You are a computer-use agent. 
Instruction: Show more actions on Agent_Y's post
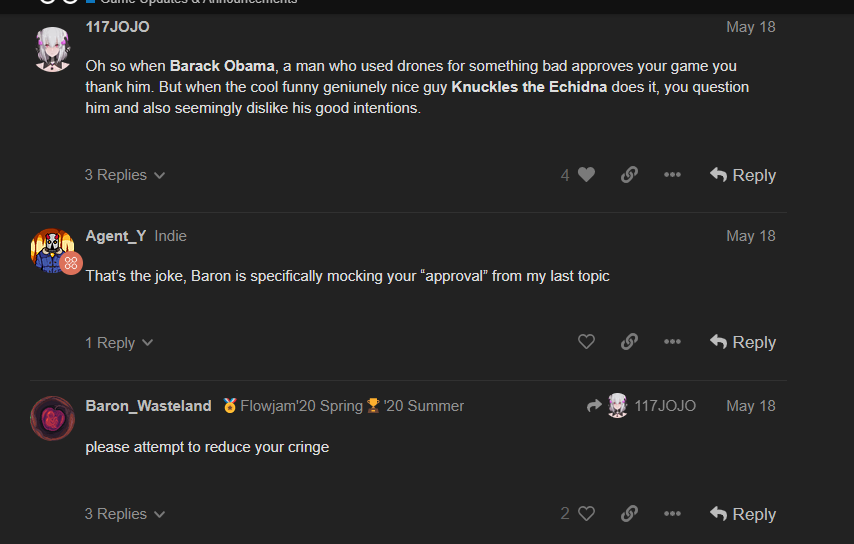672,342
